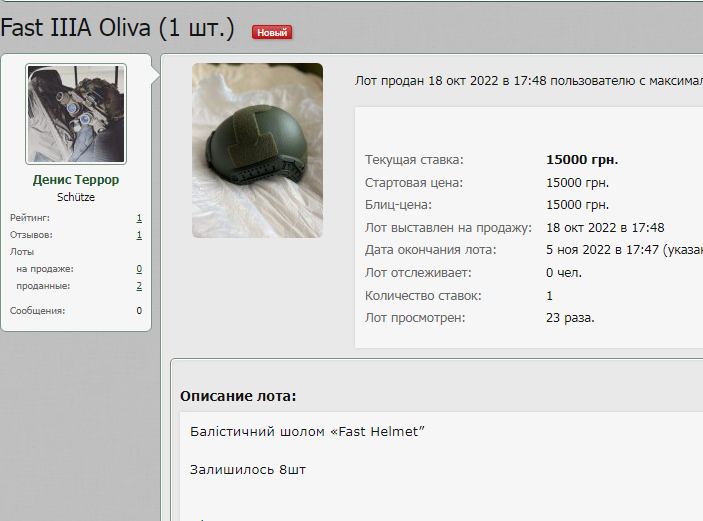Click the Количество ставок value
This screenshot has width=703, height=521.
pyautogui.click(x=549, y=296)
